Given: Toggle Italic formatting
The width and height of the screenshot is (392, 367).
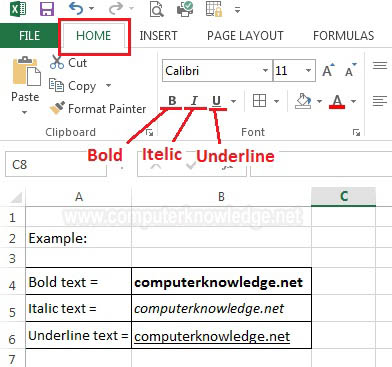Looking at the screenshot, I should pyautogui.click(x=194, y=101).
